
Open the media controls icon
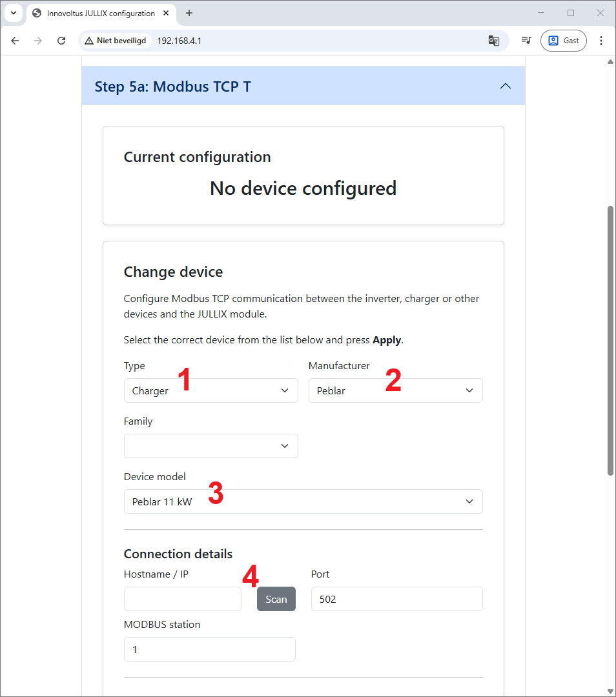(x=526, y=41)
